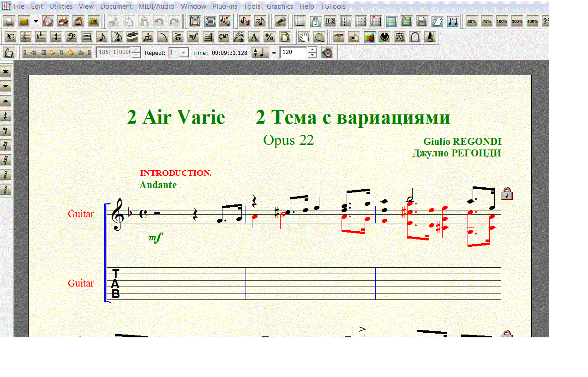Viewport: 588px width, 377px height.
Task: Set zoom to 200%
Action: pos(517,21)
